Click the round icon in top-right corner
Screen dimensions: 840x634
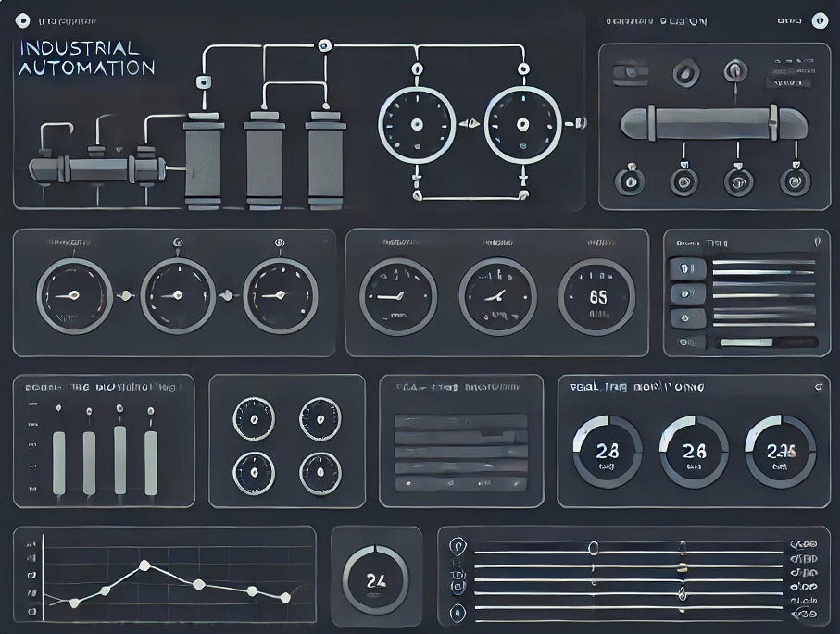(819, 20)
